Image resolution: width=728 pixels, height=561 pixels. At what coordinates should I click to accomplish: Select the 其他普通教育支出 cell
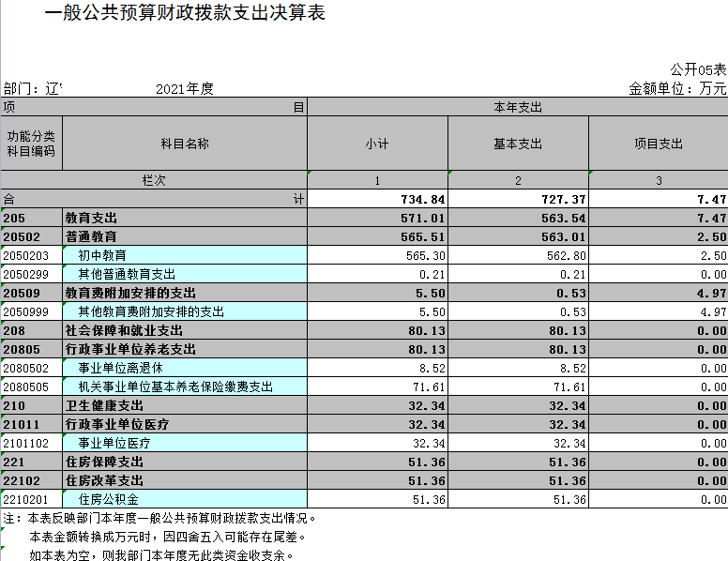pyautogui.click(x=185, y=274)
